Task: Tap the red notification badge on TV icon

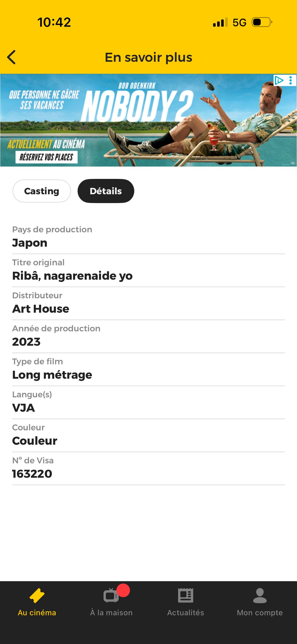Action: coord(123,590)
